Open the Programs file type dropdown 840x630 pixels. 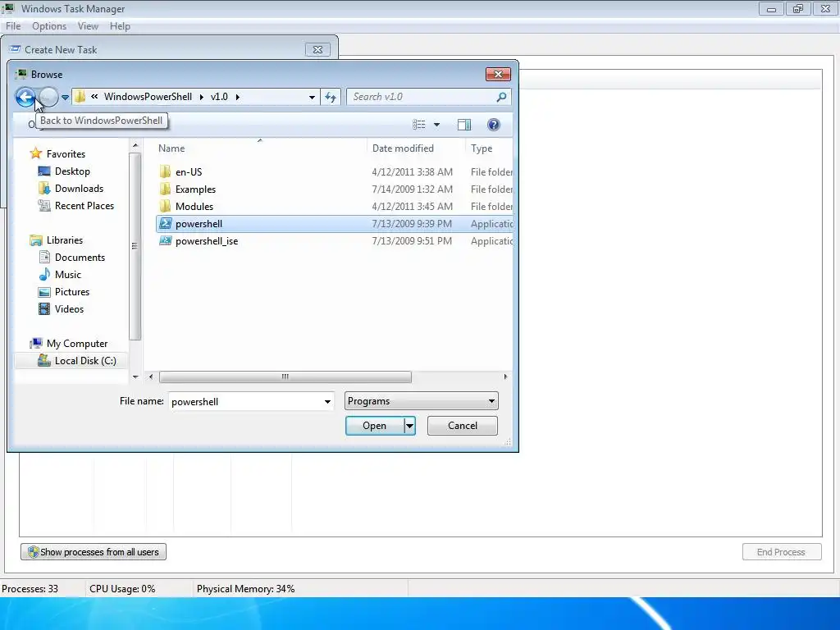(421, 401)
